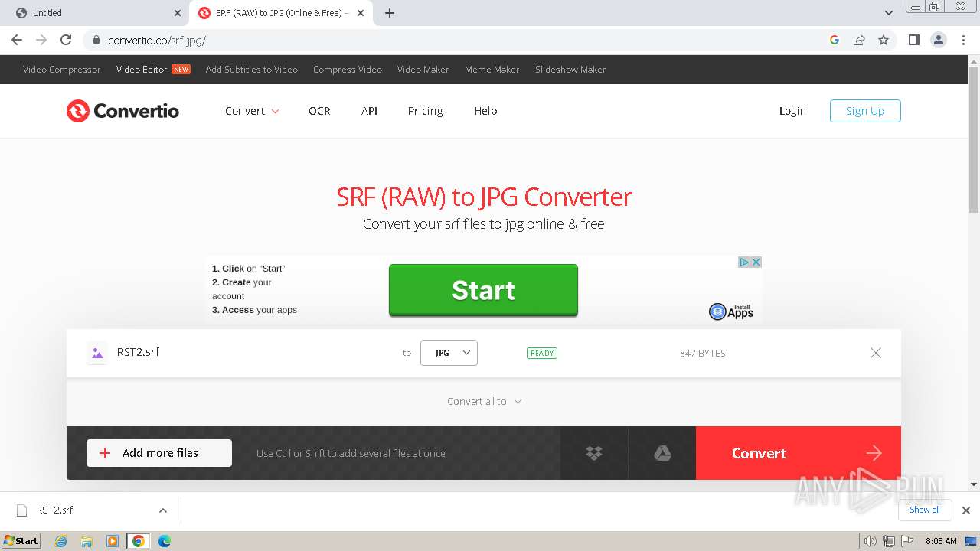Open the Pricing page

pos(425,111)
